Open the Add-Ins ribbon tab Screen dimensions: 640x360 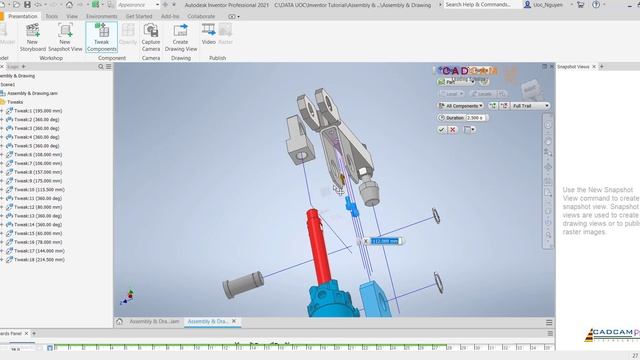click(170, 16)
